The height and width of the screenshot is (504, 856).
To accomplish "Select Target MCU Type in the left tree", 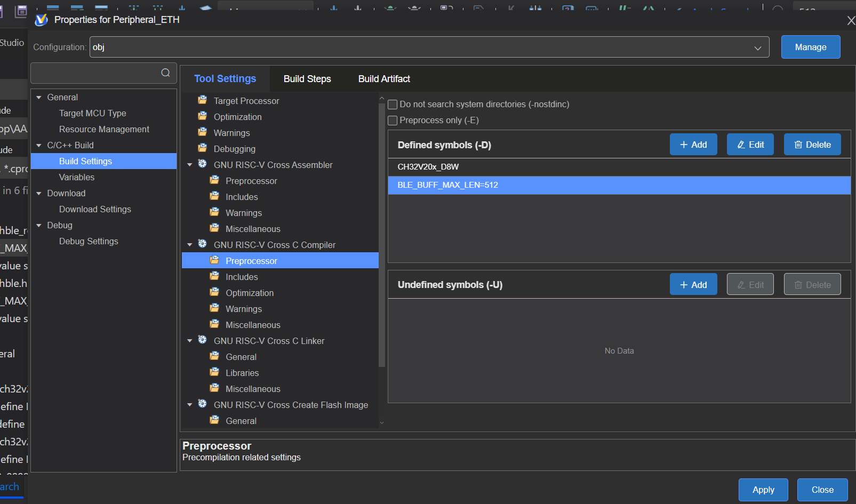I will click(x=104, y=113).
